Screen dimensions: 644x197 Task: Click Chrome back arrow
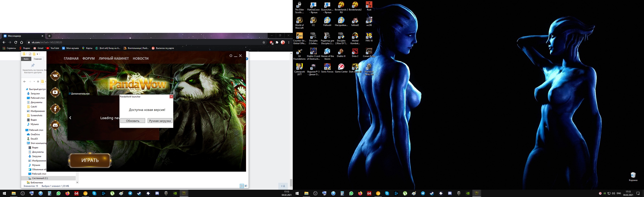click(x=4, y=42)
